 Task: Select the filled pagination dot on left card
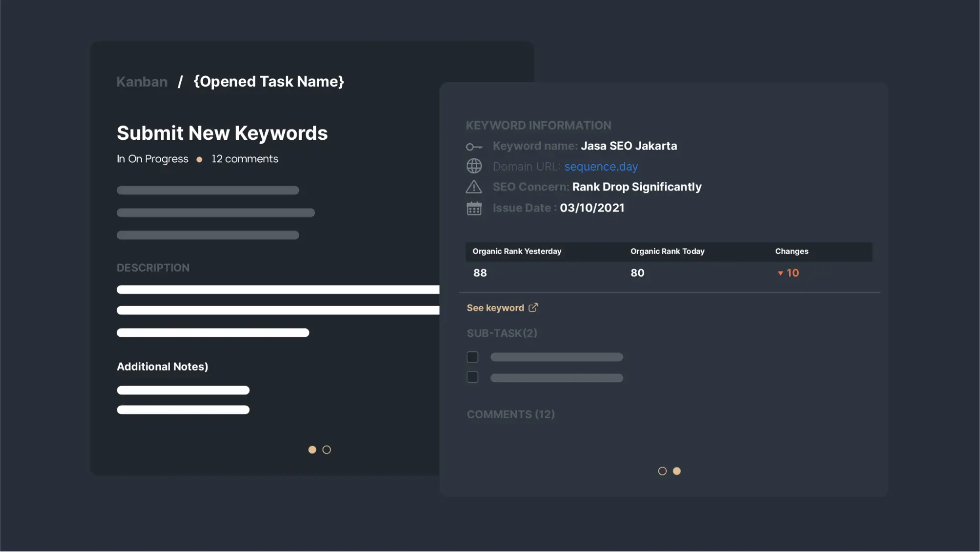pos(312,450)
